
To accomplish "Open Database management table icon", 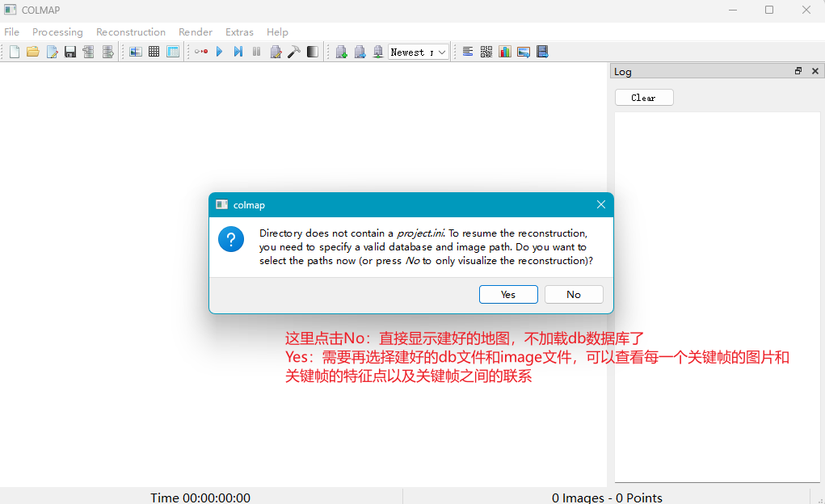I will [173, 52].
